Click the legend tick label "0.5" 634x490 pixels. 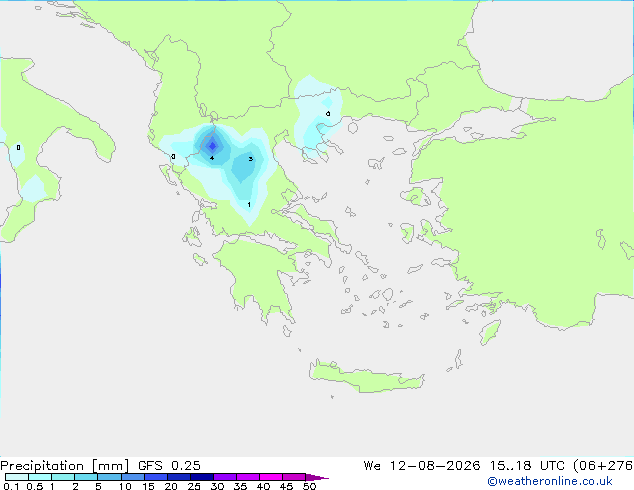click(35, 486)
